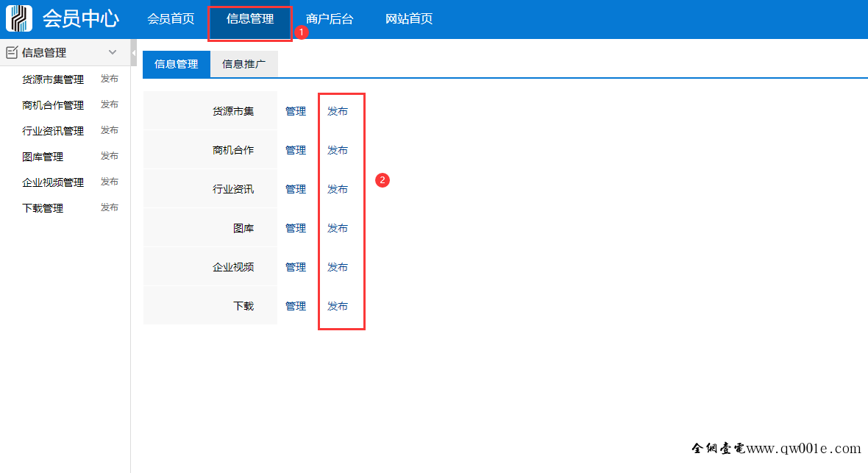Go to 商户后台 in the top navigation
The width and height of the screenshot is (868, 473).
pos(330,19)
